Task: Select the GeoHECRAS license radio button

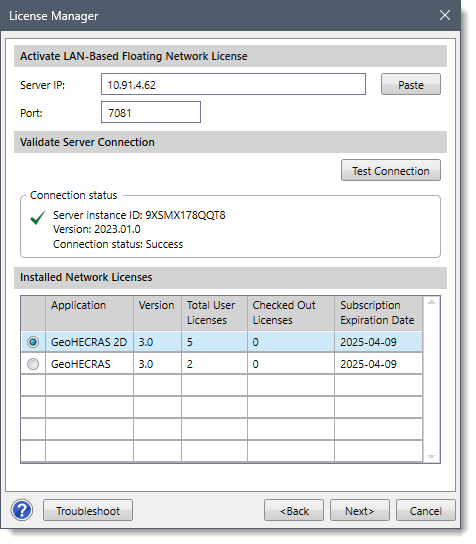Action: click(33, 364)
